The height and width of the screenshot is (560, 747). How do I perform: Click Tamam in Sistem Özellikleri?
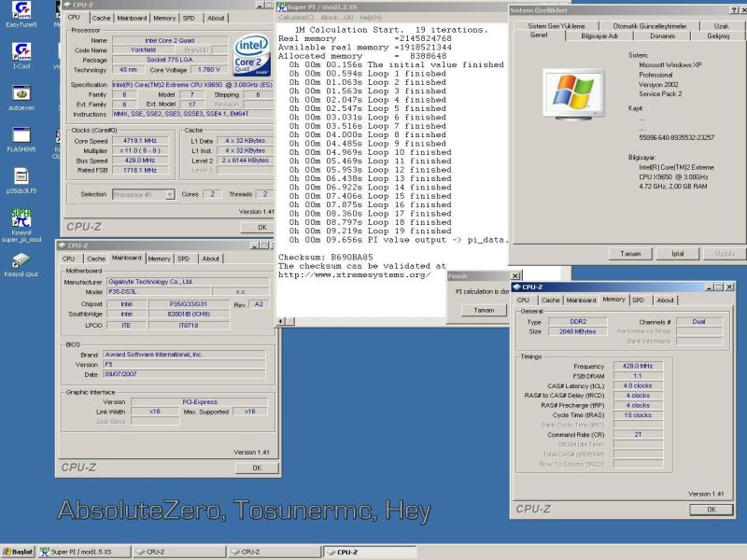tap(630, 253)
